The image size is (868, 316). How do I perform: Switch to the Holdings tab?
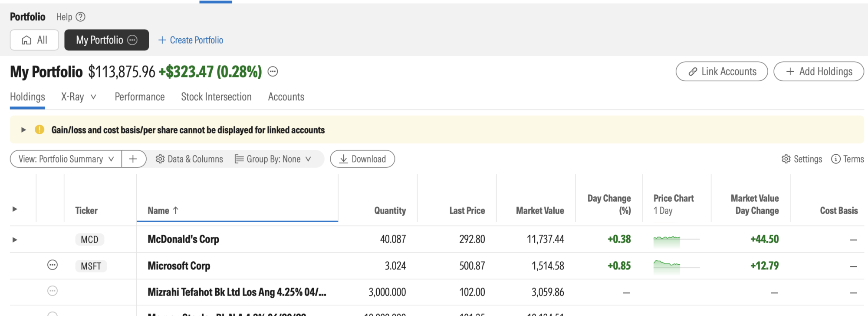[x=27, y=97]
